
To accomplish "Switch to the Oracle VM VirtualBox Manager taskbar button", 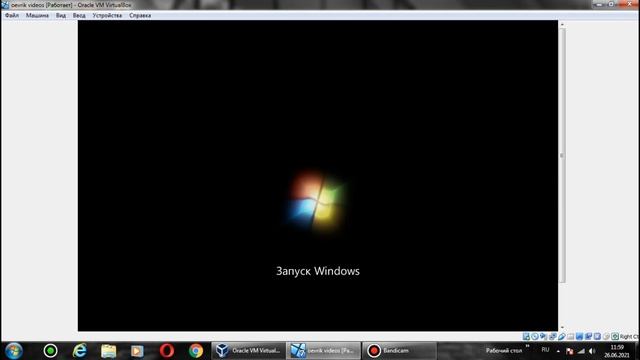I will tap(249, 351).
